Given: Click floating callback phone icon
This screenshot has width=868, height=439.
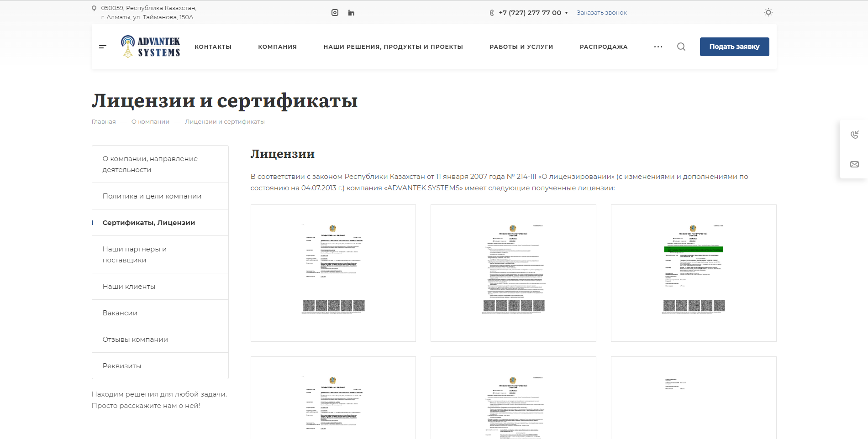Looking at the screenshot, I should pos(854,135).
